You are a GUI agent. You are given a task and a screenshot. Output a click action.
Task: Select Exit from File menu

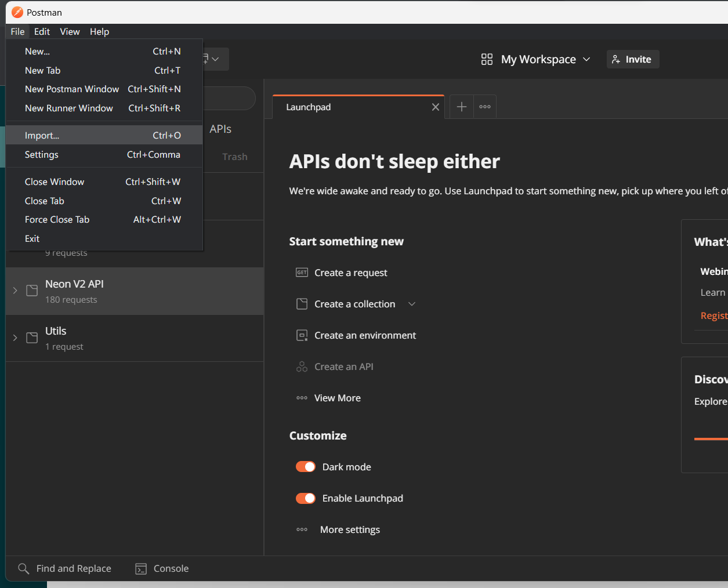(x=104, y=238)
